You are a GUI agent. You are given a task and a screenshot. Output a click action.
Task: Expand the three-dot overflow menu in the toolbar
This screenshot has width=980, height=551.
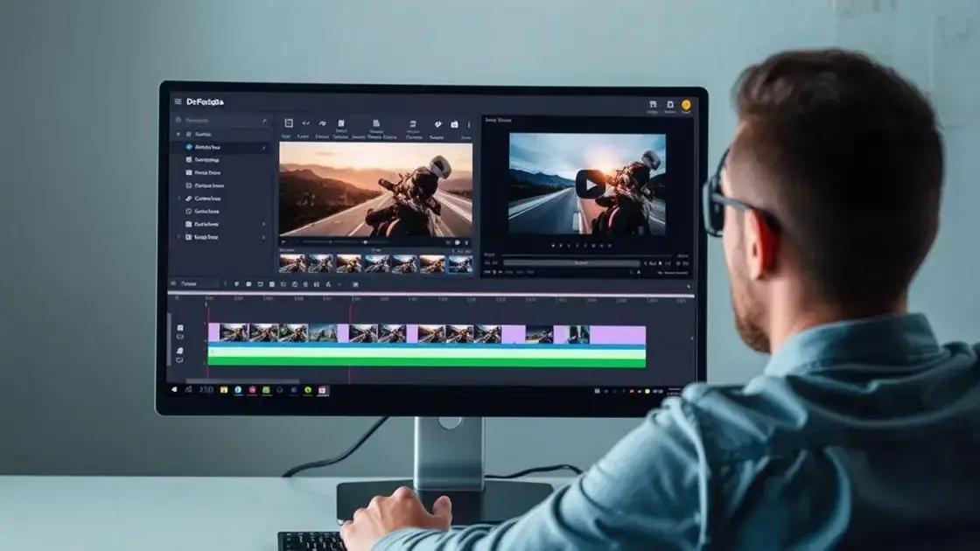click(468, 123)
